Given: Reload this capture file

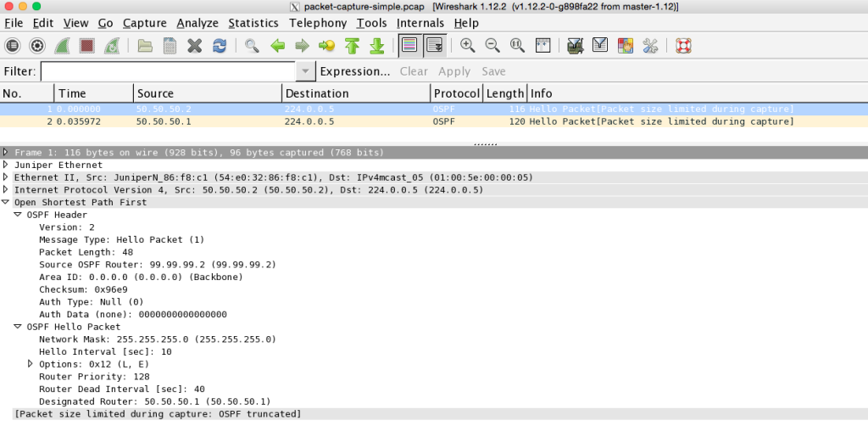Looking at the screenshot, I should 220,46.
